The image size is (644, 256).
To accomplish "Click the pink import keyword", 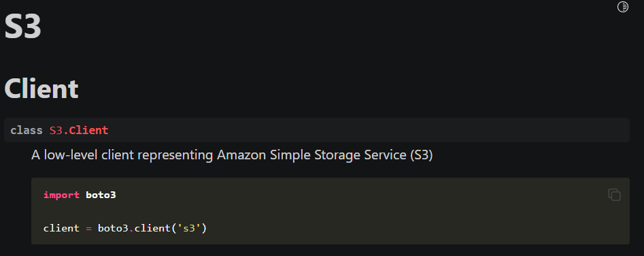I will (62, 195).
